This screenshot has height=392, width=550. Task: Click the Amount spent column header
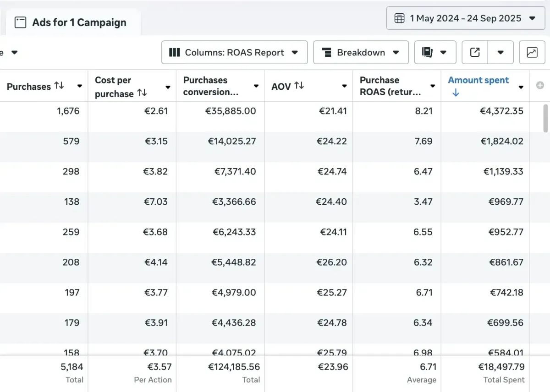click(x=478, y=80)
